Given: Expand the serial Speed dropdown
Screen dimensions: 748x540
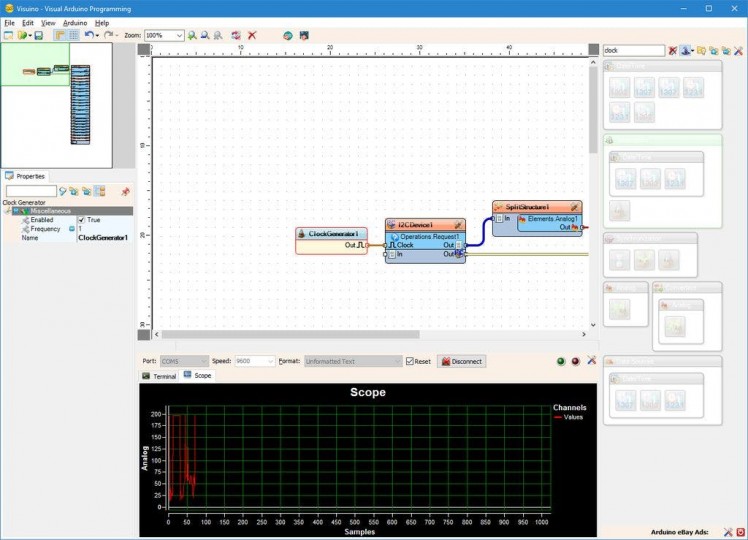Looking at the screenshot, I should [269, 361].
